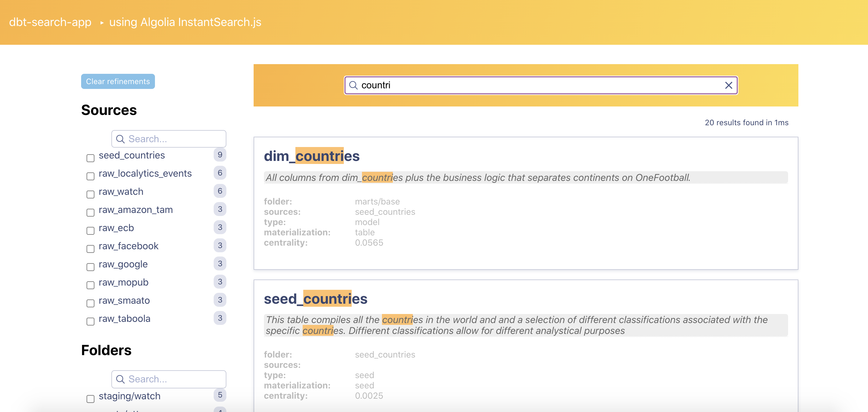Check the raw_watch source checkbox
This screenshot has height=412, width=868.
click(x=90, y=195)
